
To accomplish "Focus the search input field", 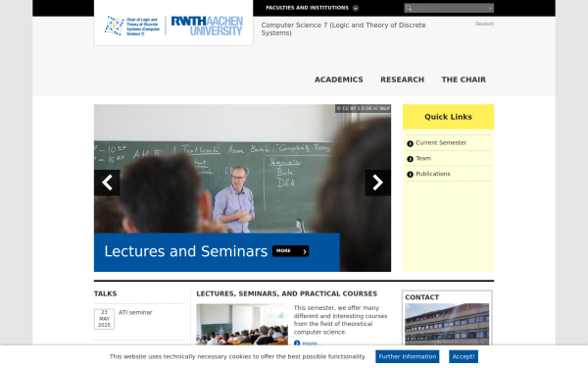I will [451, 8].
